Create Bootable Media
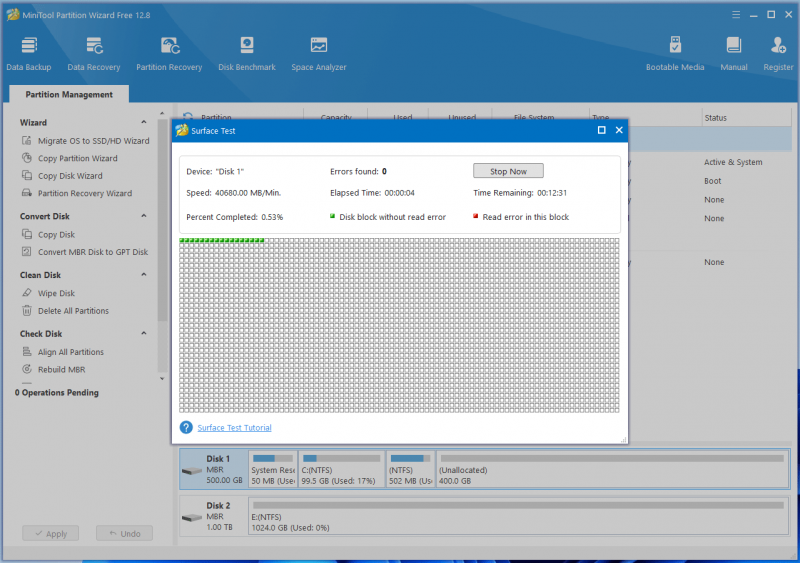 pyautogui.click(x=675, y=53)
